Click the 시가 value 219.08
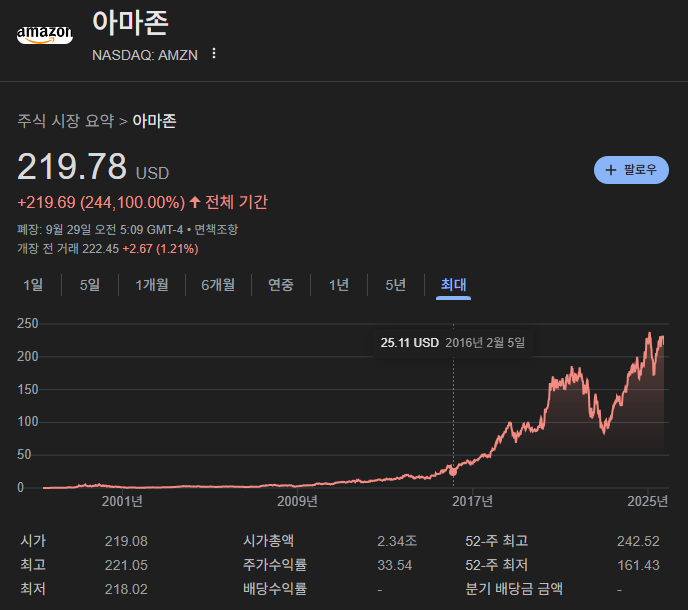The width and height of the screenshot is (688, 610). coord(126,541)
